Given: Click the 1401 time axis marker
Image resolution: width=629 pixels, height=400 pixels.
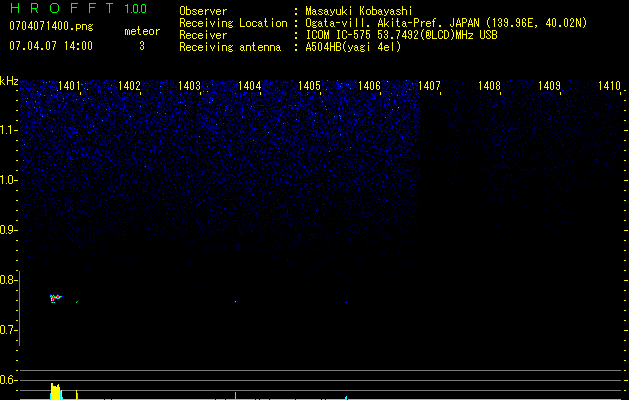Looking at the screenshot, I should pyautogui.click(x=69, y=86).
